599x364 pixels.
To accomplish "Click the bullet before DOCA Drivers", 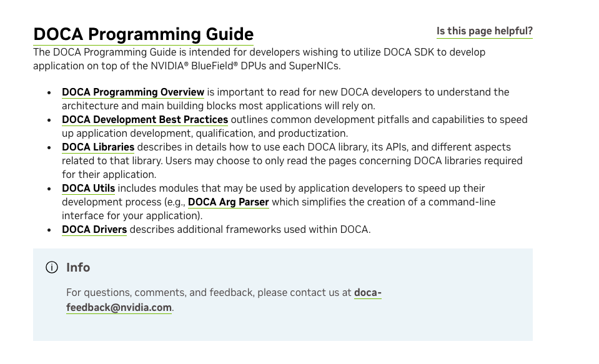I will 49,230.
